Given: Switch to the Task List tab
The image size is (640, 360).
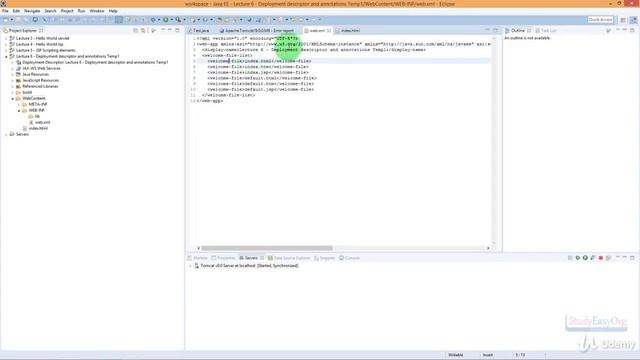Looking at the screenshot, I should (x=546, y=31).
